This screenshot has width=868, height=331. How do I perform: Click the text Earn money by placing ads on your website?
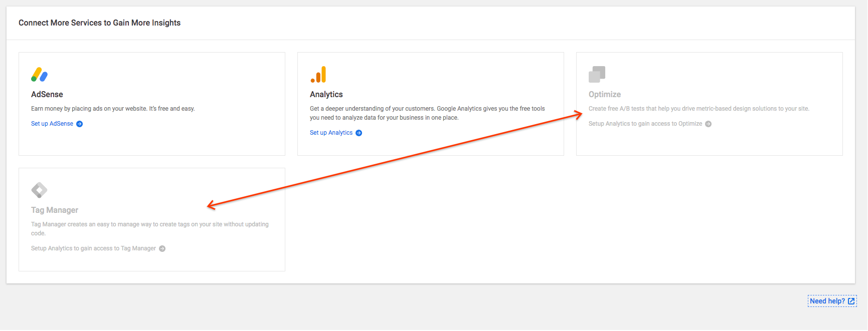(89, 109)
